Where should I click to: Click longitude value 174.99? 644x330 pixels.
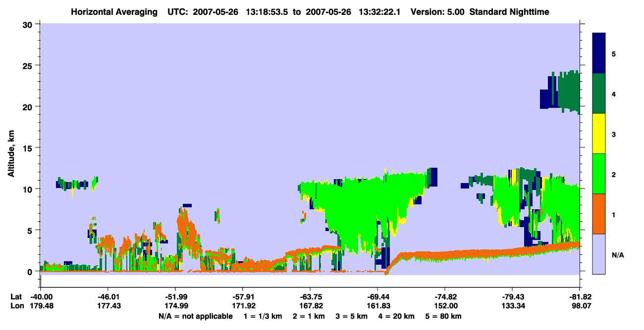point(175,306)
